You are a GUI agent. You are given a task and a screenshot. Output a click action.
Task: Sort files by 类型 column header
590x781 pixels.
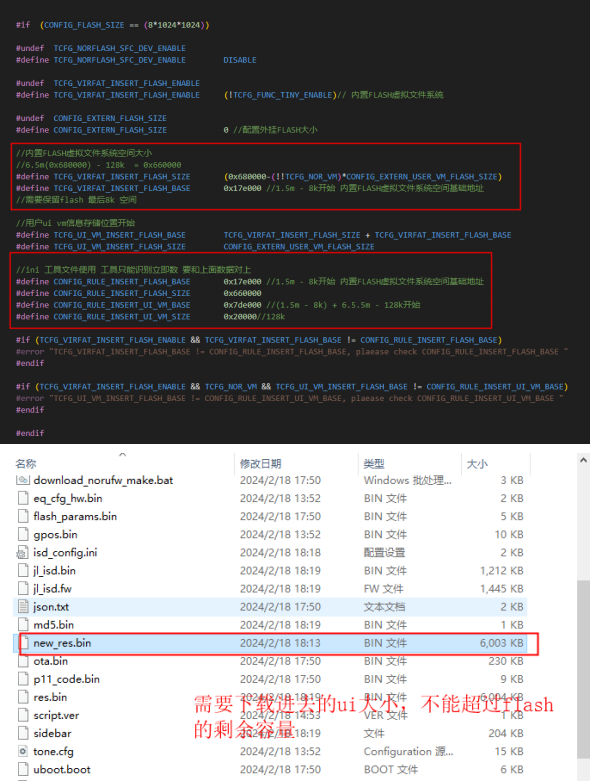click(374, 464)
